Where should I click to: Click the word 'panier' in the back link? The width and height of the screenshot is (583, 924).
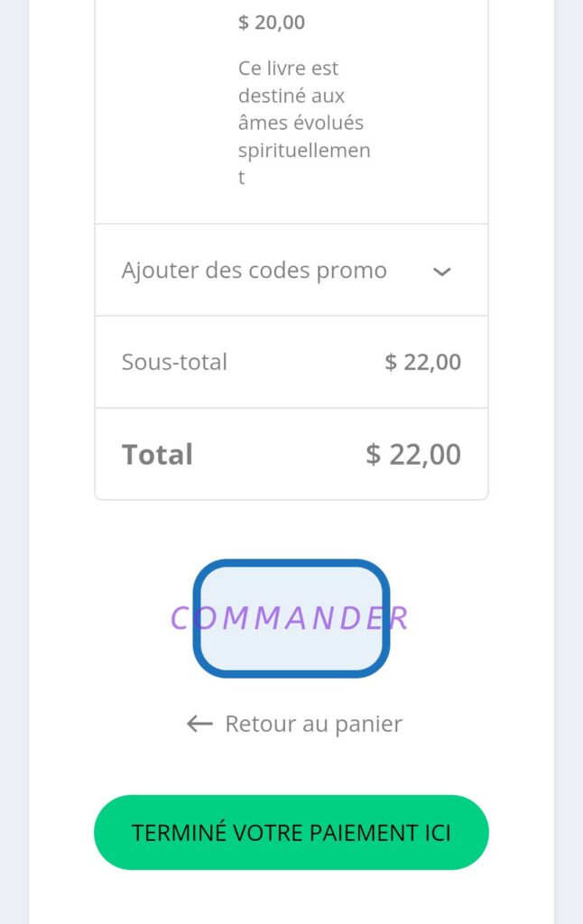click(x=372, y=724)
